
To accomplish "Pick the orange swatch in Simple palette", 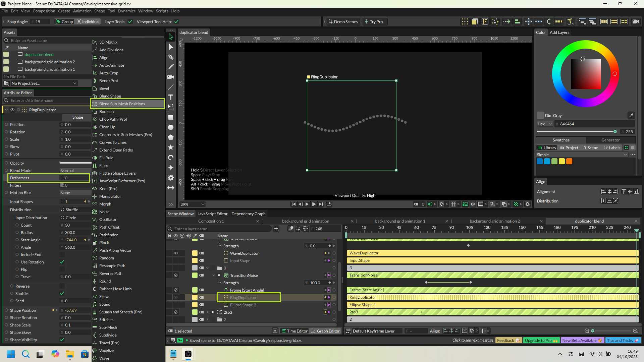I will 569,161.
